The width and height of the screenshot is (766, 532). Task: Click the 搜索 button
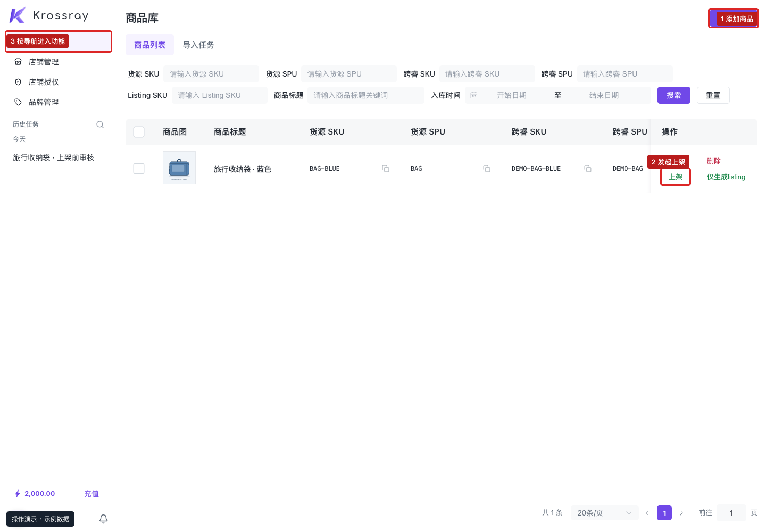pyautogui.click(x=673, y=95)
